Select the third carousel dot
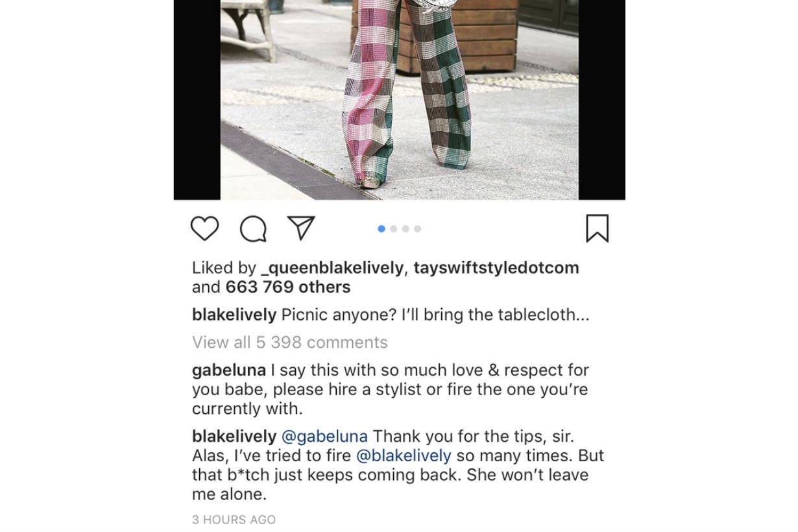The image size is (798, 532). (405, 228)
